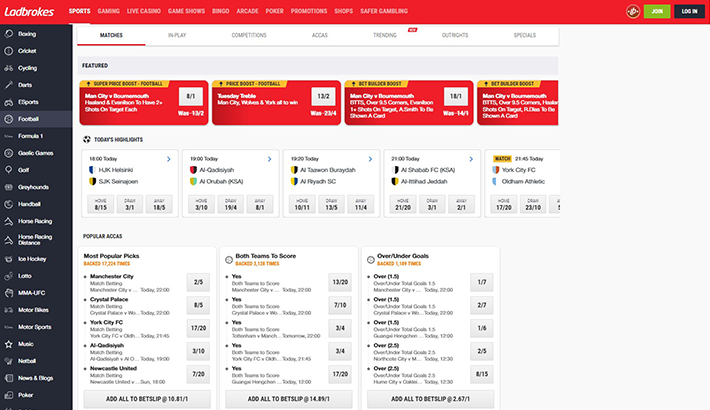Image resolution: width=710 pixels, height=410 pixels.
Task: Click the Greyhounds icon
Action: (9, 187)
